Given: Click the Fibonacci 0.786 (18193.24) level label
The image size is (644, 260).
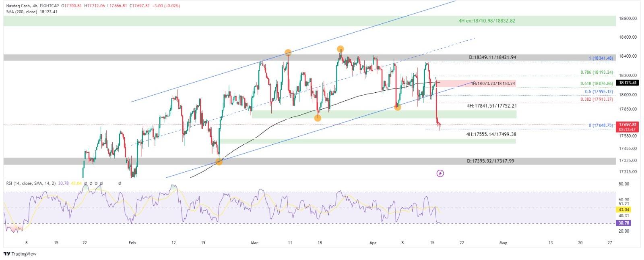Looking at the screenshot, I should point(597,73).
